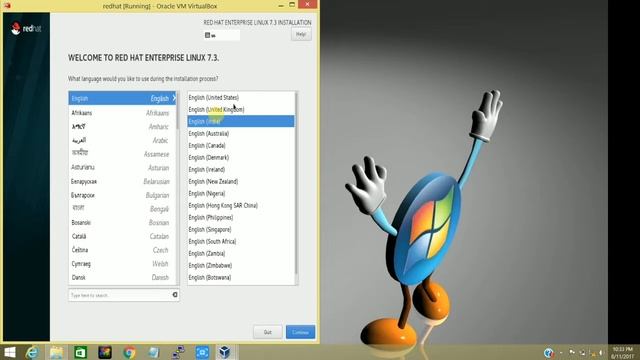Select Afrikaans in the language list
The height and width of the screenshot is (360, 640).
click(122, 113)
